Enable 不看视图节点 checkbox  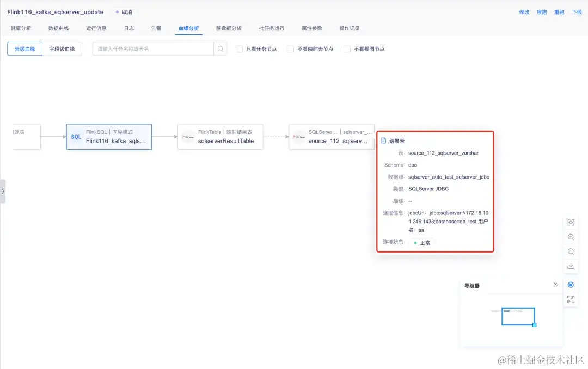[x=347, y=49]
